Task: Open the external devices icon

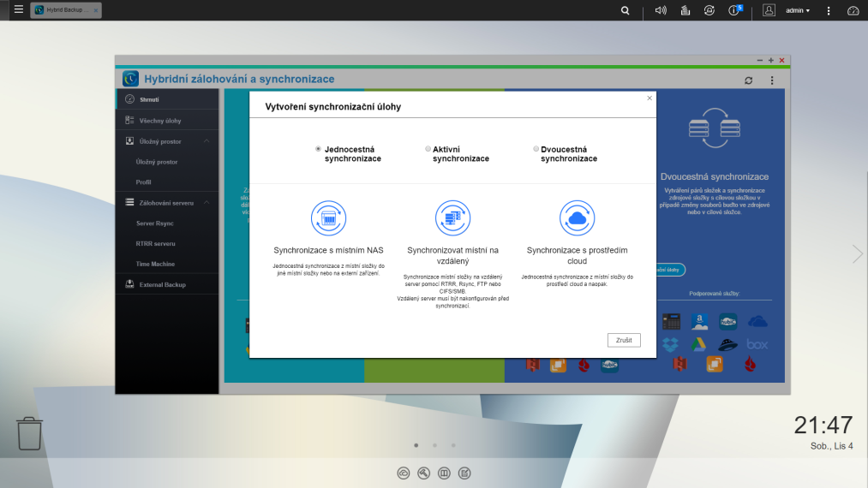Action: [709, 10]
